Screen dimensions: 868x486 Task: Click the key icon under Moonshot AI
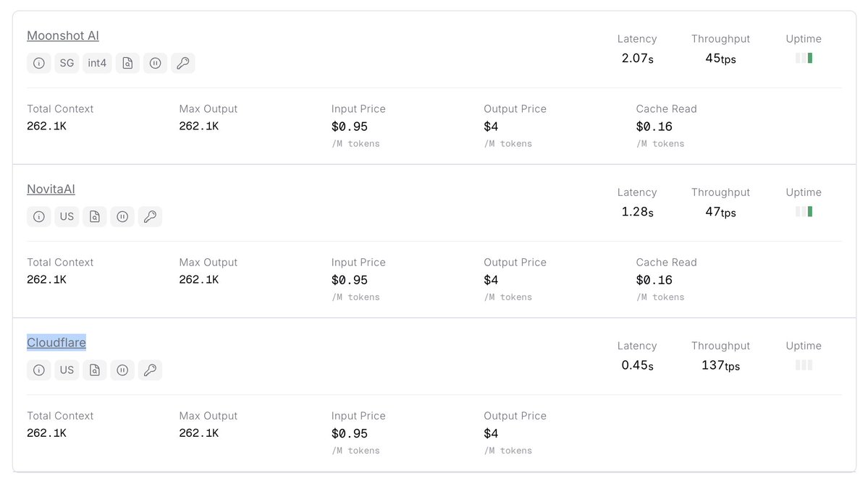[183, 63]
